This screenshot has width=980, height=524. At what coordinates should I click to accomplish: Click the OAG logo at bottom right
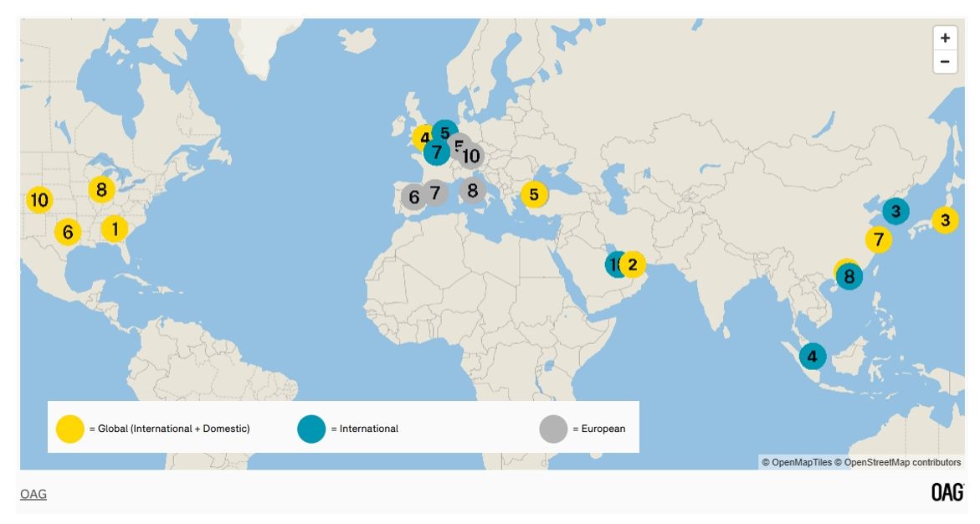pos(947,493)
